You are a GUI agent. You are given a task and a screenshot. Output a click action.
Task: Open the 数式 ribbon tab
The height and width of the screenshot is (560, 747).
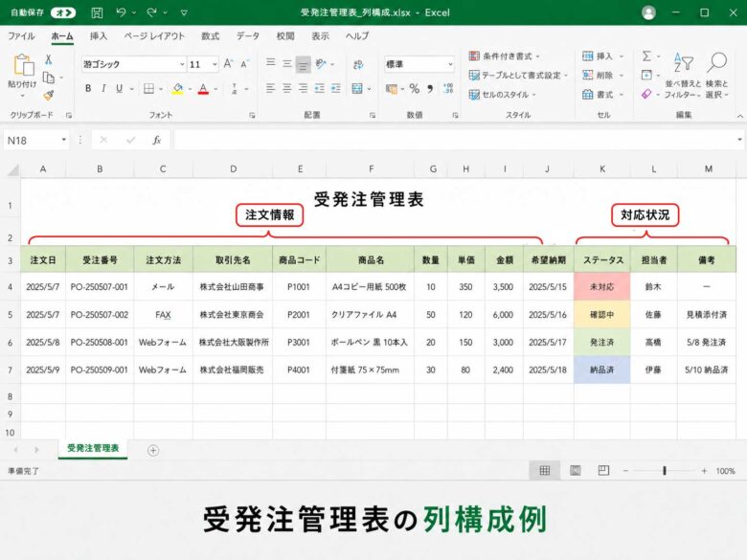pyautogui.click(x=210, y=36)
